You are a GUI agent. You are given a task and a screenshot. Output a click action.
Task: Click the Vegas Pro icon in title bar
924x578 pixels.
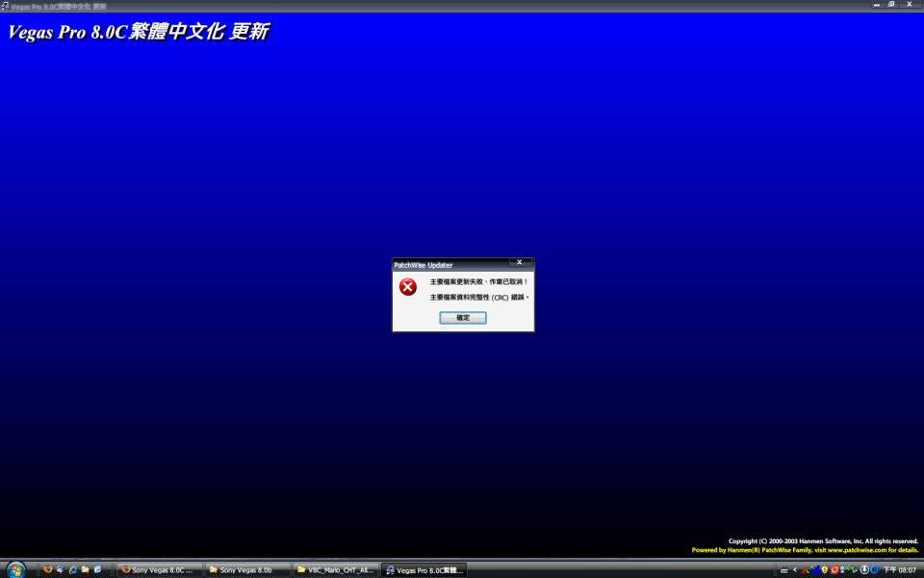tap(5, 6)
